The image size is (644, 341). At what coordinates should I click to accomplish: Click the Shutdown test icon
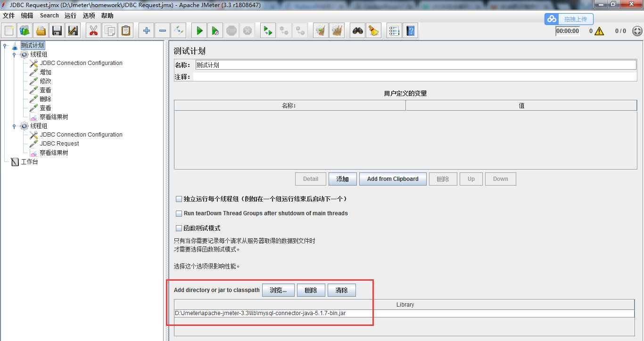pyautogui.click(x=248, y=31)
